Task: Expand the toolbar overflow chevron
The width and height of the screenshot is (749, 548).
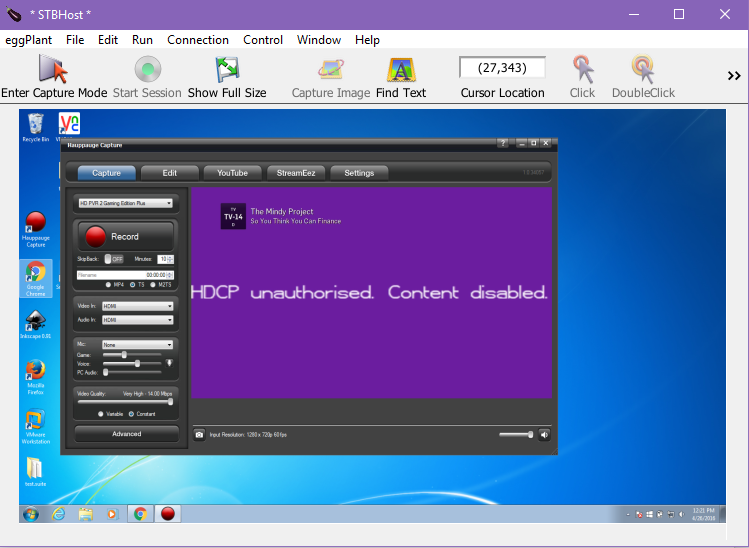Action: (734, 75)
